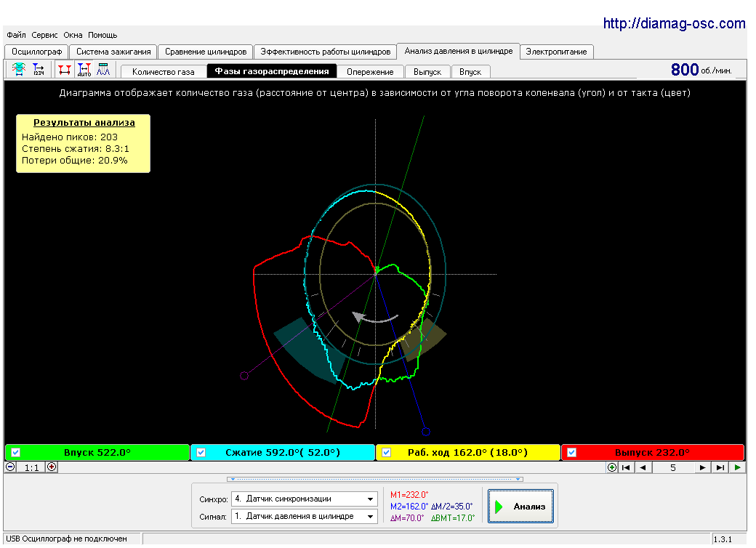756x548 pixels.
Task: Click the M2=162.0° value
Action: [x=409, y=507]
